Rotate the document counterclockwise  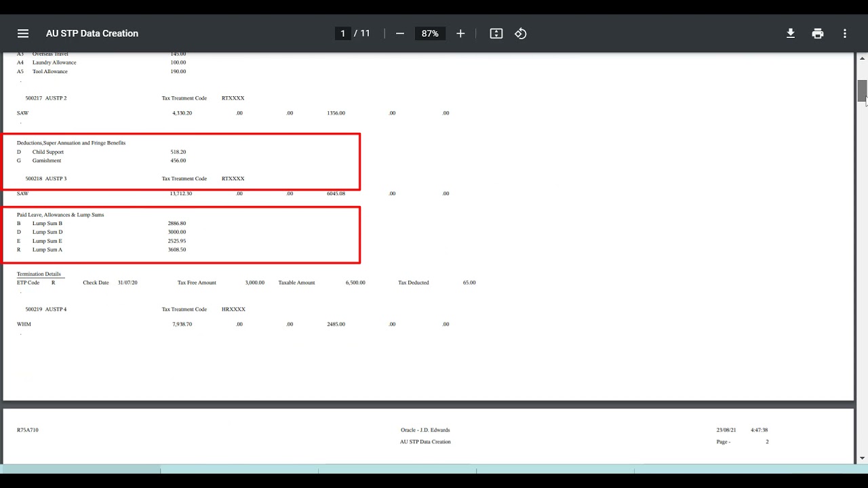(521, 33)
